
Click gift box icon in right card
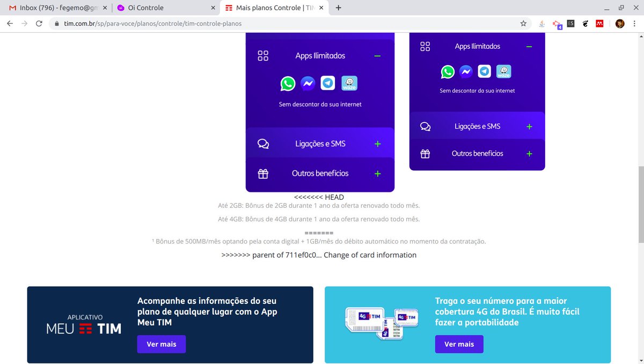(x=425, y=154)
